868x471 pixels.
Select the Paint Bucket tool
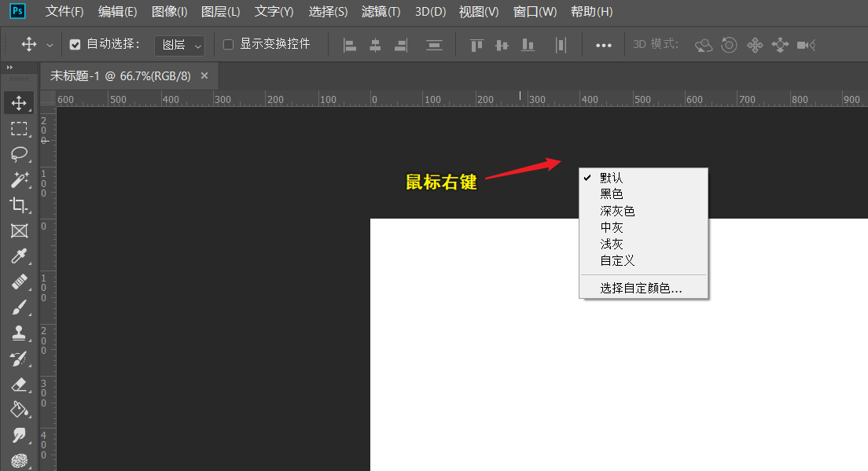point(20,410)
